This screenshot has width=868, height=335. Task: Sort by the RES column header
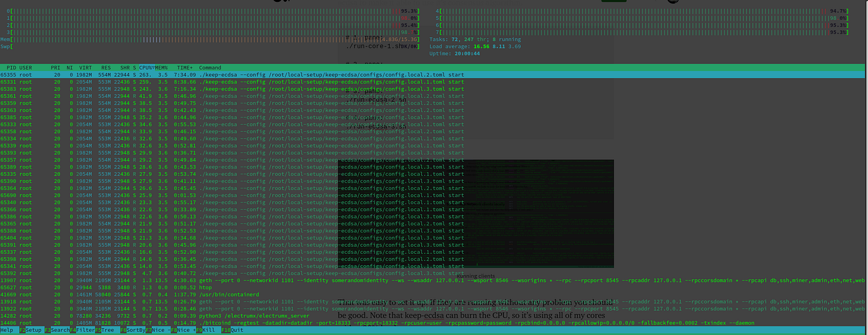[105, 67]
